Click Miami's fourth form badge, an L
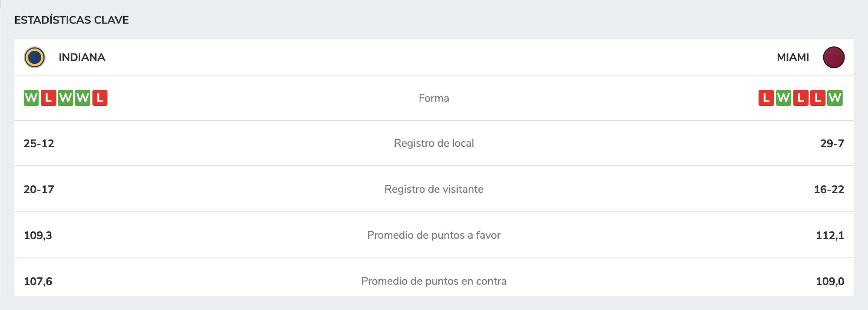Viewport: 868px width, 310px height. [818, 98]
